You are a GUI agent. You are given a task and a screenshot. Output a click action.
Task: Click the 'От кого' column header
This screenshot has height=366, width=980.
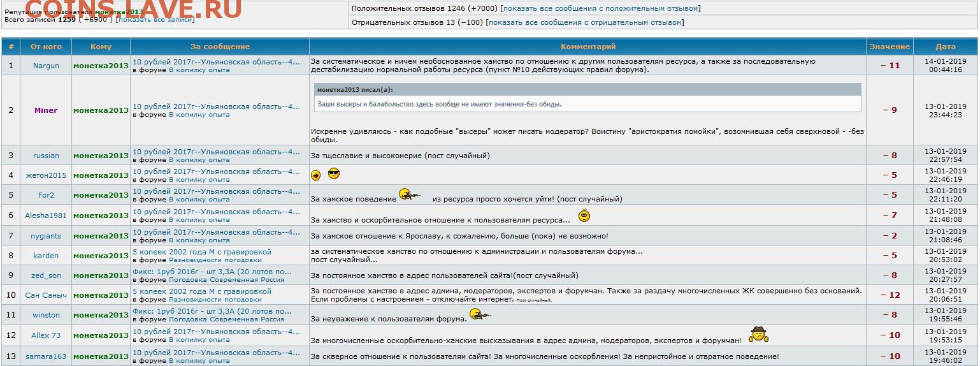[46, 47]
